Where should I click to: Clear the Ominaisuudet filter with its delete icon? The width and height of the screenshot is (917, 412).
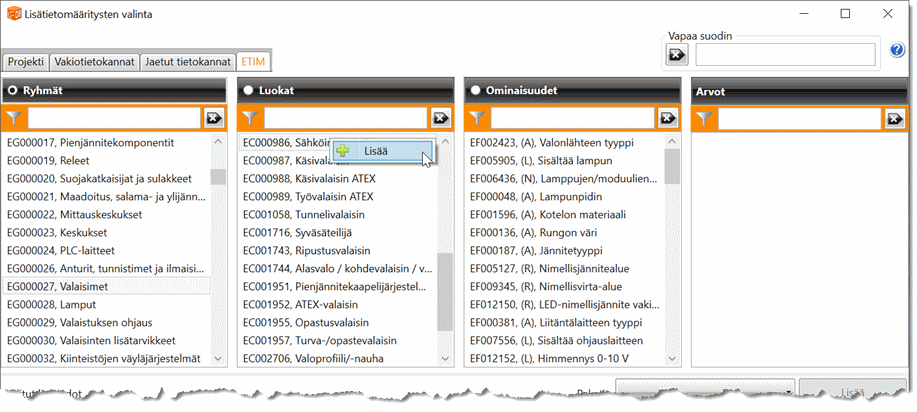coord(668,118)
